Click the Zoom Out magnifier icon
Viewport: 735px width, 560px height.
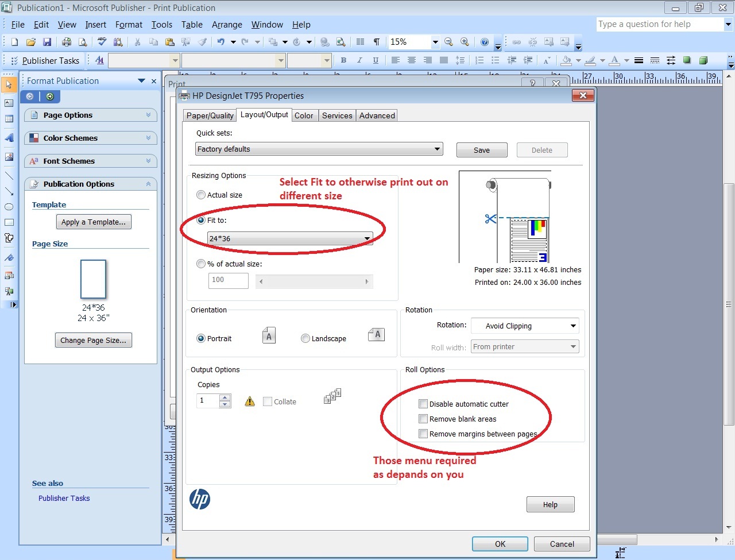[x=449, y=42]
